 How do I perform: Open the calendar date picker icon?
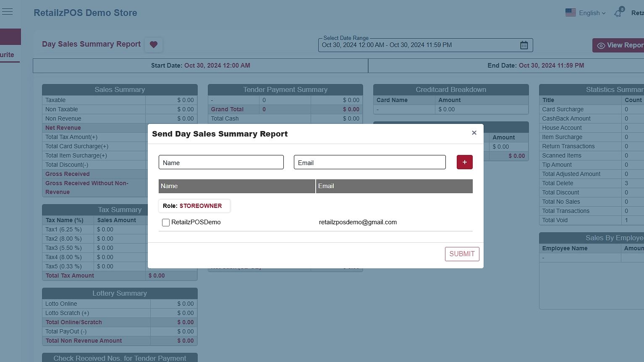pyautogui.click(x=524, y=45)
